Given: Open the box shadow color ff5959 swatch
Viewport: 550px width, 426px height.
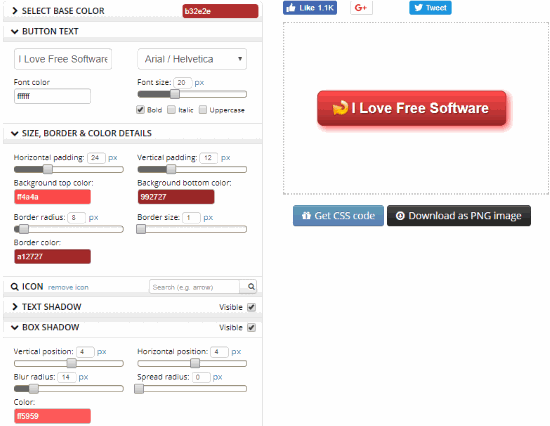Looking at the screenshot, I should pos(52,416).
